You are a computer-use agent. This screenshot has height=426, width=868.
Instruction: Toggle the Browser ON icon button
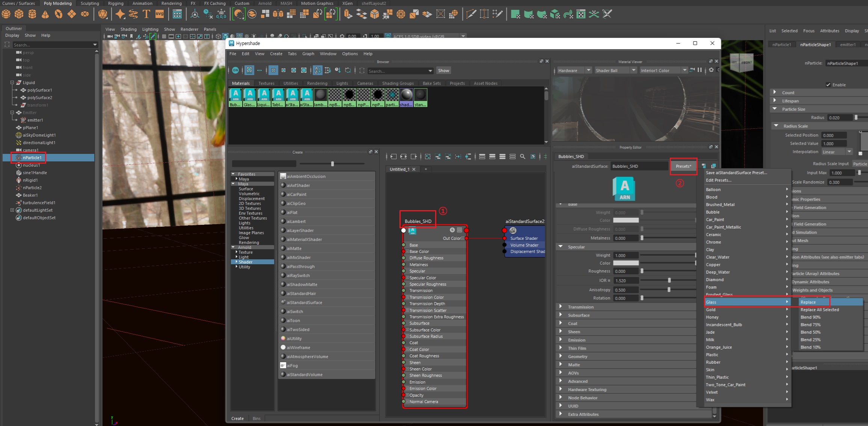(235, 70)
